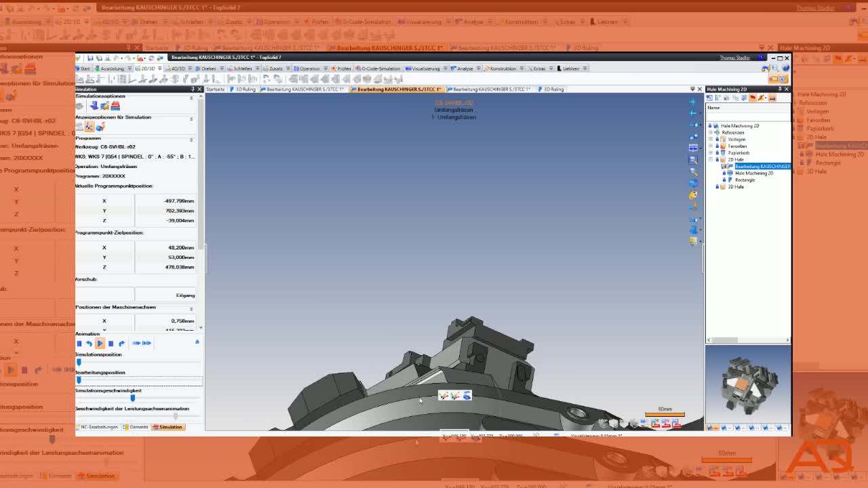Open the Liebherr ribbon tab

pos(568,68)
